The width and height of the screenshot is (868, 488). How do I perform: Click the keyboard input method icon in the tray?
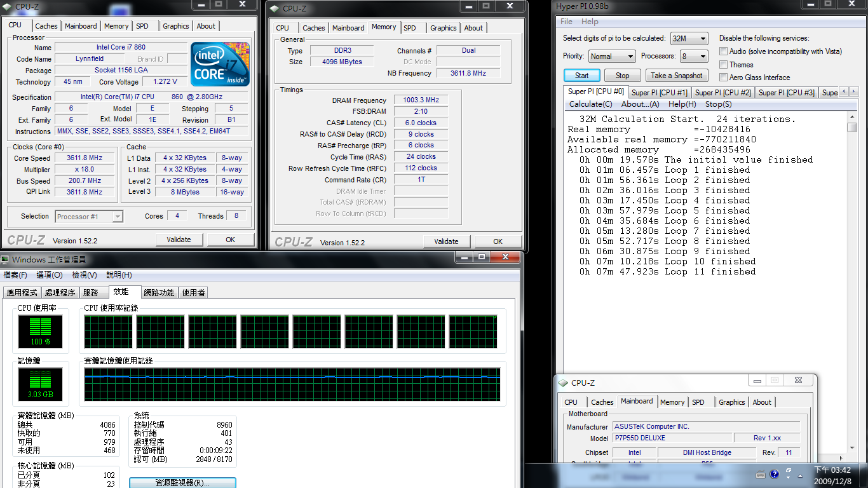tap(761, 474)
